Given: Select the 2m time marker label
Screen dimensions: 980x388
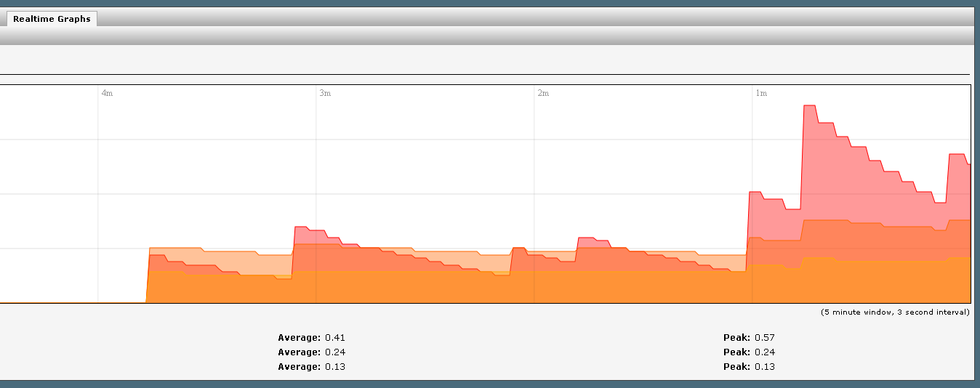Looking at the screenshot, I should point(543,94).
